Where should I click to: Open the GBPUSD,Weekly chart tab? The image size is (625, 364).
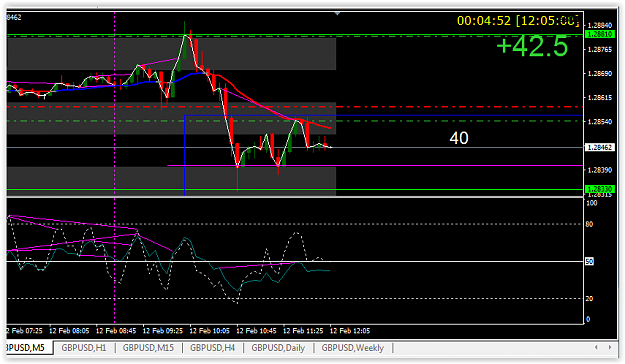click(352, 348)
